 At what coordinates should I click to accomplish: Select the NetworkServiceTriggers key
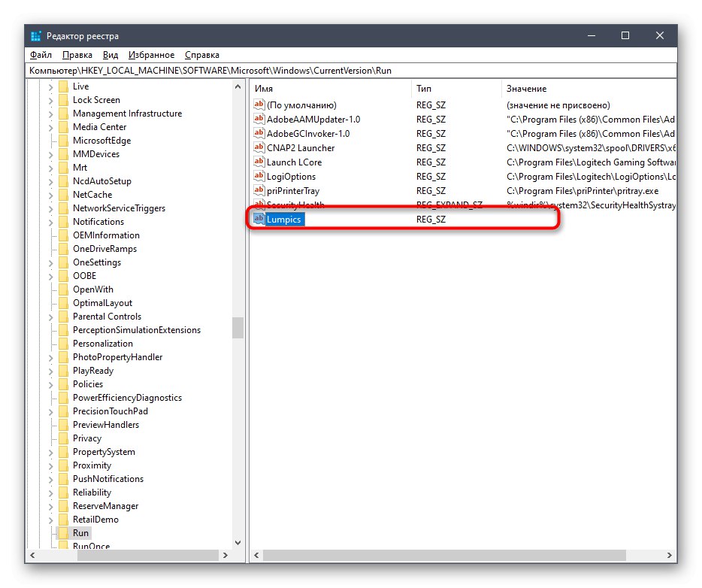coord(119,208)
